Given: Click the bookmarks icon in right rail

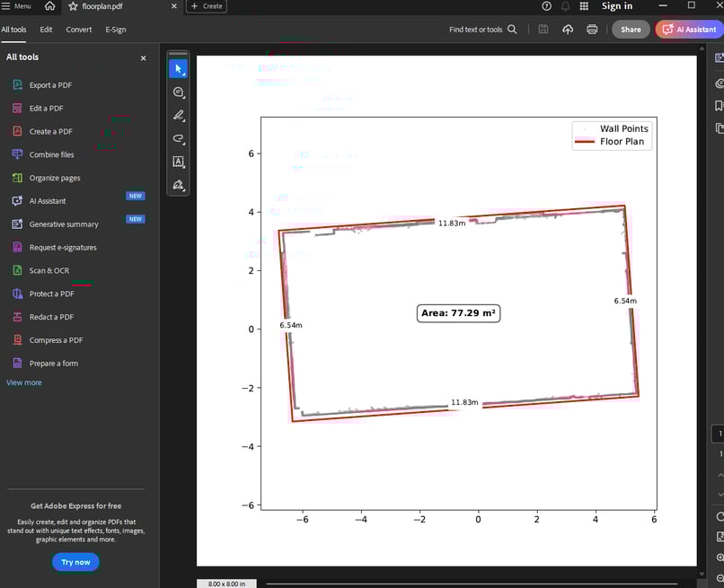Looking at the screenshot, I should [x=719, y=106].
